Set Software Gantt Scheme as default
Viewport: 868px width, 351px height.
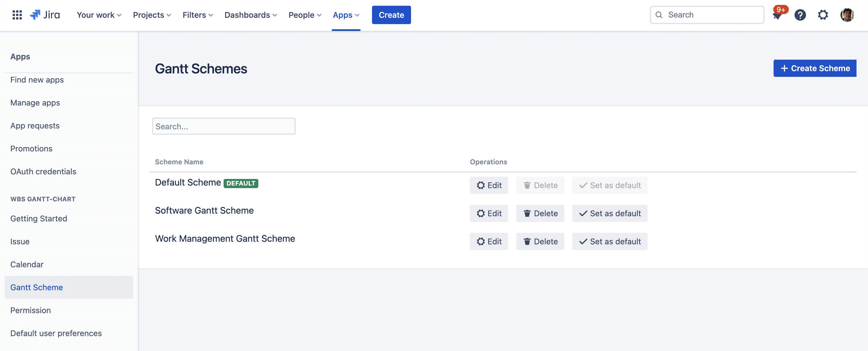coord(610,213)
